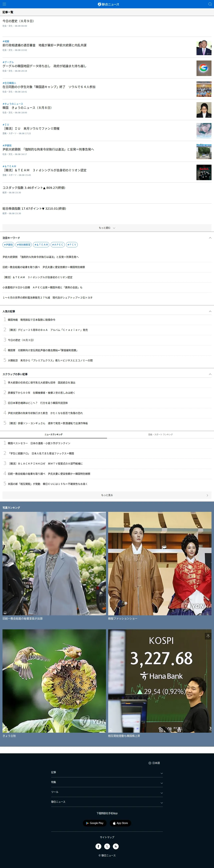The height and width of the screenshot is (868, 214).
Task: Click the globe language icon 日本語
Action: (154, 763)
